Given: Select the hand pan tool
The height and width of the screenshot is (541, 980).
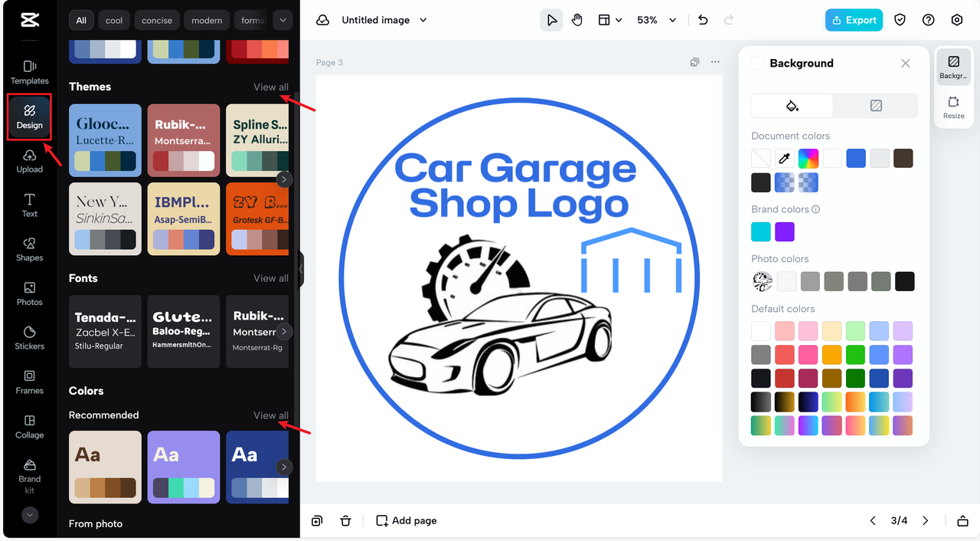Looking at the screenshot, I should pos(577,20).
